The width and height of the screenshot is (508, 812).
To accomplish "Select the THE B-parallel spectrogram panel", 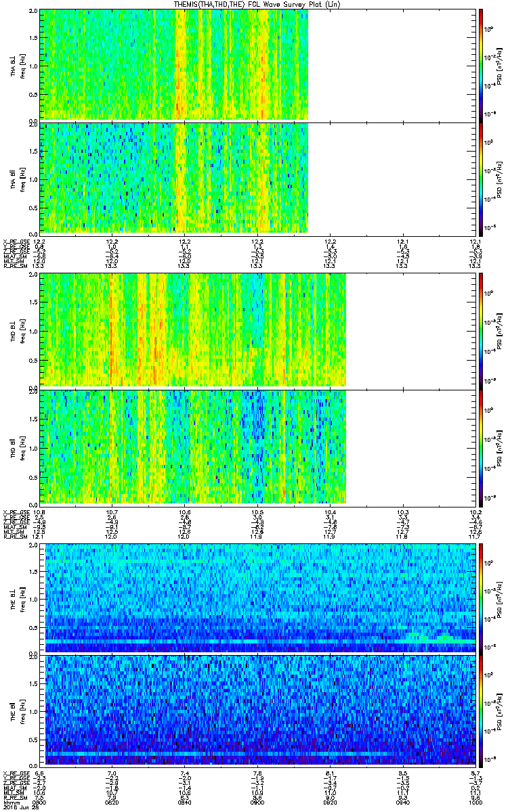I will tap(257, 710).
